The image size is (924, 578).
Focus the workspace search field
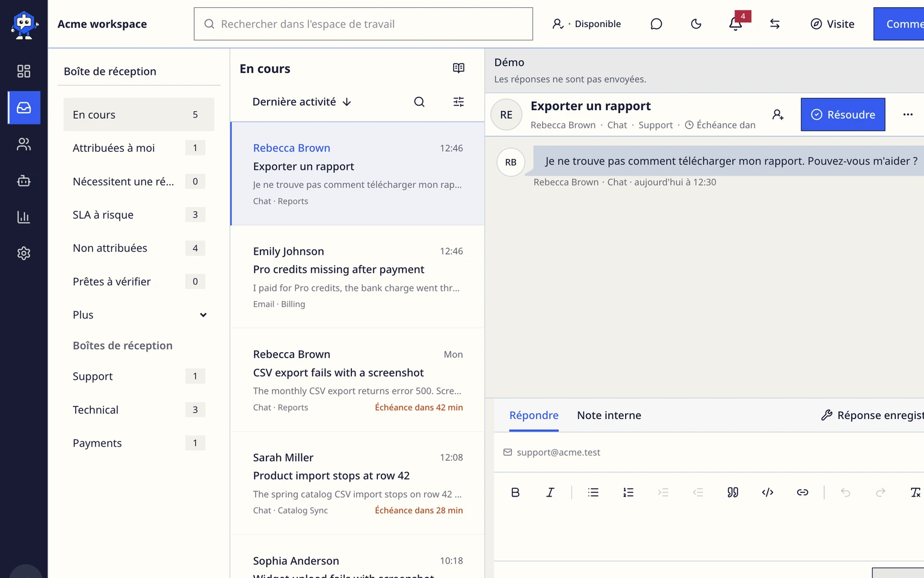[x=363, y=24]
